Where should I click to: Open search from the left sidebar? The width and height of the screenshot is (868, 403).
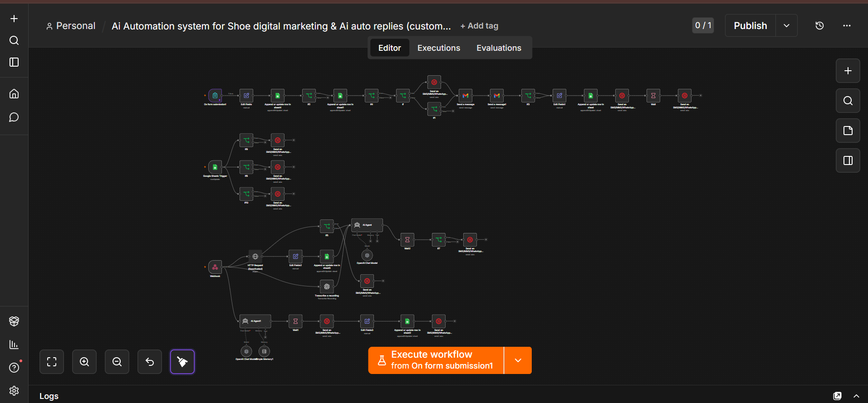(x=14, y=40)
